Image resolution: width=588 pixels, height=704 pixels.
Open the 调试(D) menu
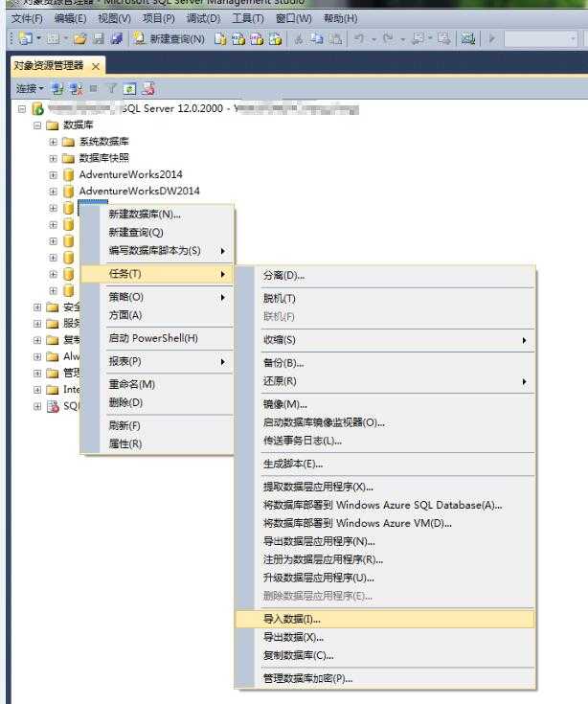pos(203,19)
